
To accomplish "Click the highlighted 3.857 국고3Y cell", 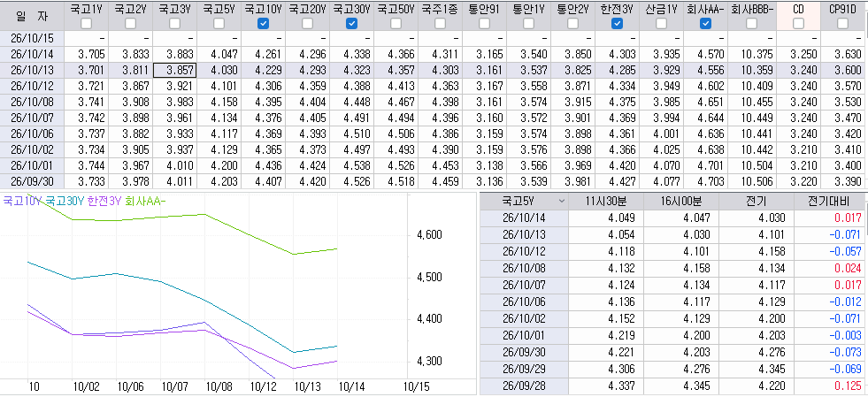I will 175,70.
